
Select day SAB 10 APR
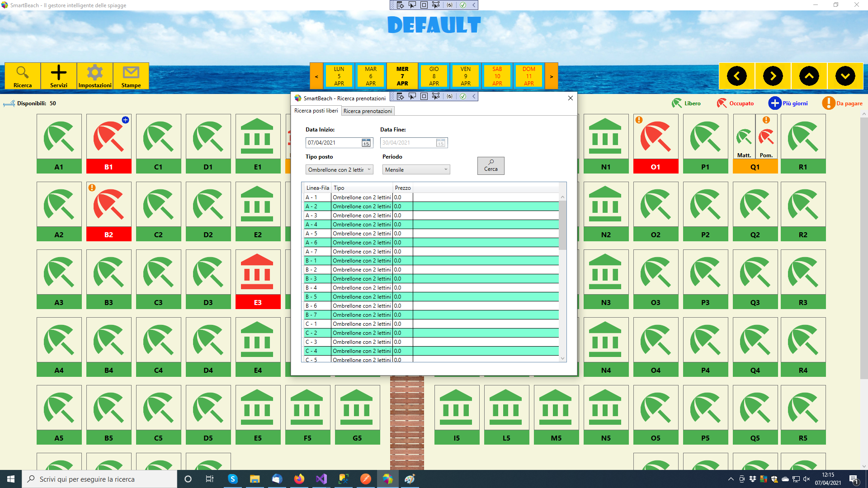click(x=497, y=76)
